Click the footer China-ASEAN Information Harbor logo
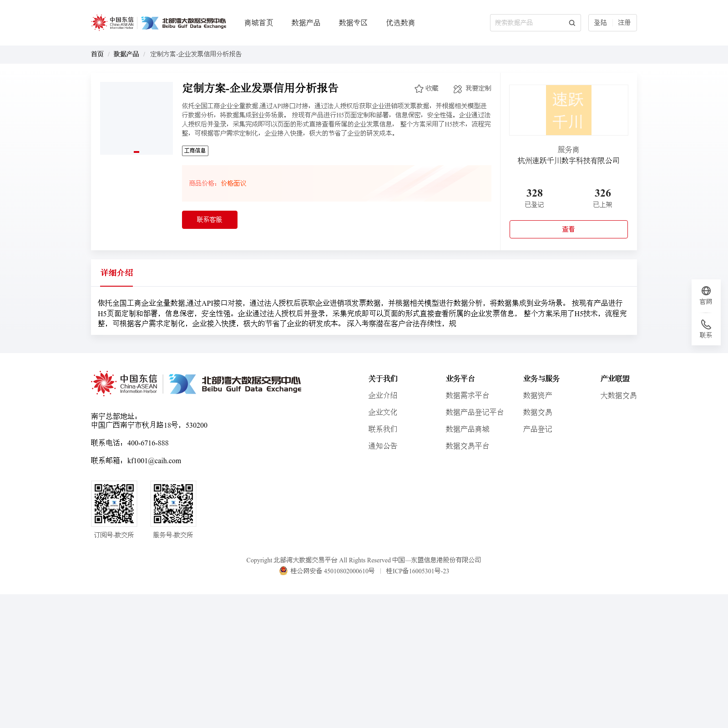Image resolution: width=728 pixels, height=728 pixels. click(x=124, y=384)
